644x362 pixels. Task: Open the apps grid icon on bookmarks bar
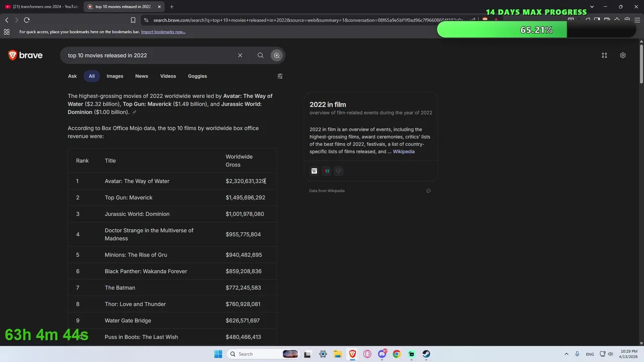tap(7, 32)
